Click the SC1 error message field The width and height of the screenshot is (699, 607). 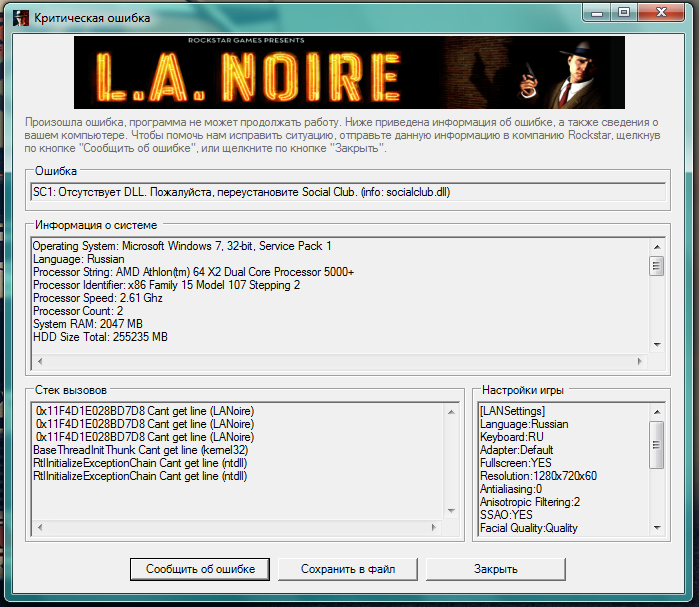point(348,192)
